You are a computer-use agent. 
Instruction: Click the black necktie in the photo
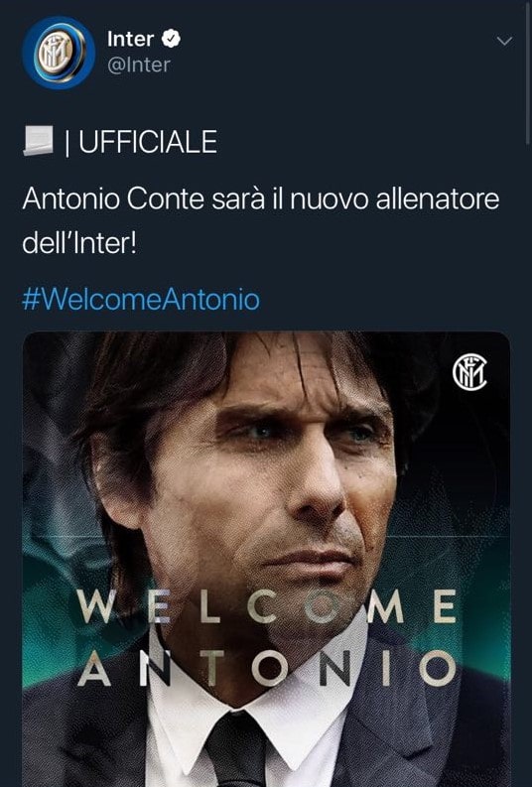[x=237, y=749]
